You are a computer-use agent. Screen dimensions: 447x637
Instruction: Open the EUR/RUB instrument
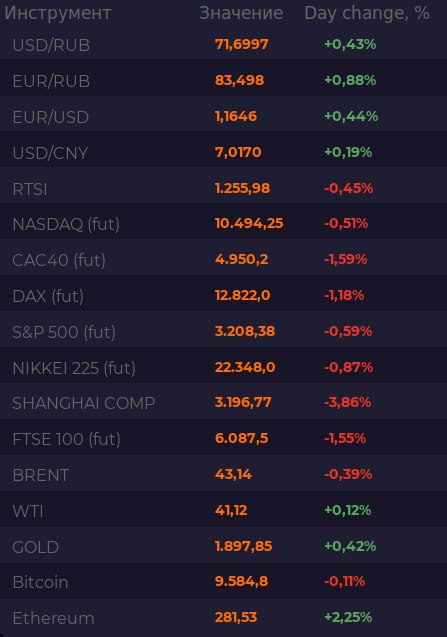point(224,80)
